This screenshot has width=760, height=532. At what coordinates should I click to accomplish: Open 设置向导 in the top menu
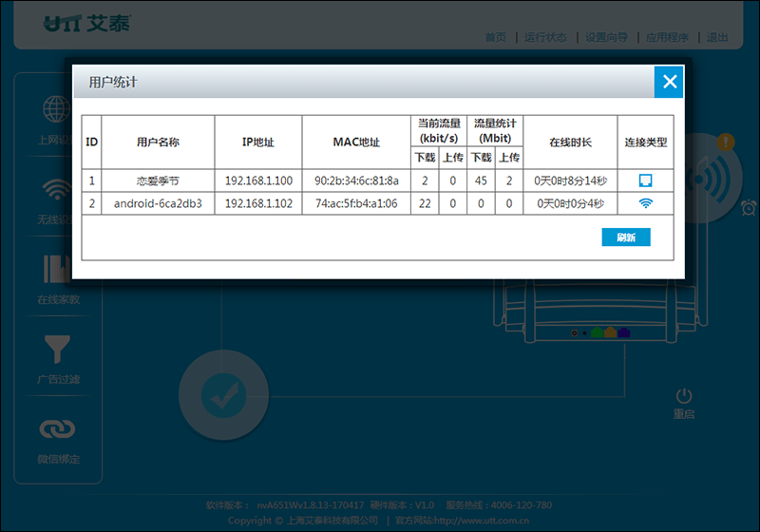[606, 37]
